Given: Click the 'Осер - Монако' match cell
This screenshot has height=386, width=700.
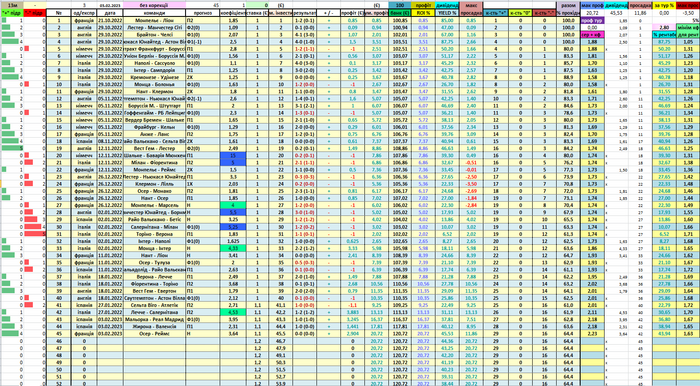Looking at the screenshot, I should click(154, 191).
